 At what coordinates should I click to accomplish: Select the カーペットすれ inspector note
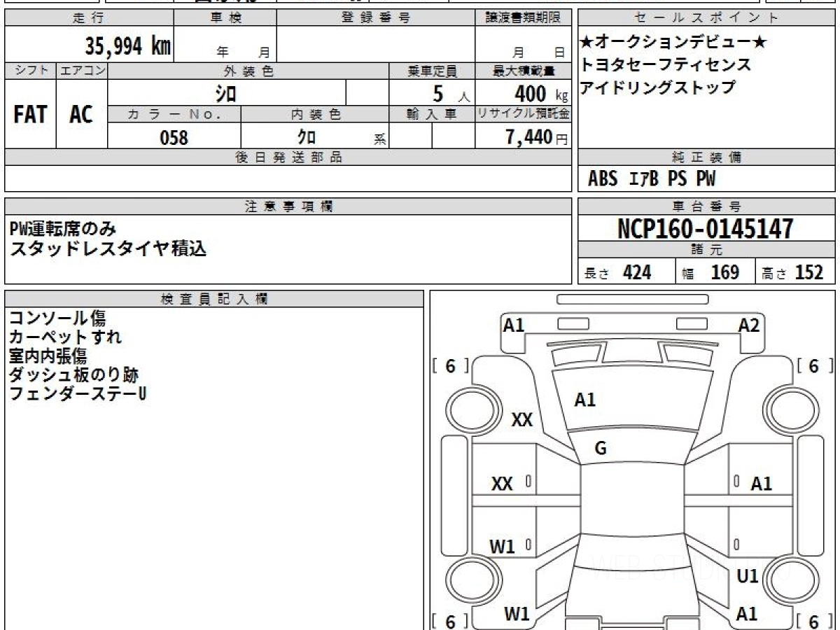pos(66,337)
